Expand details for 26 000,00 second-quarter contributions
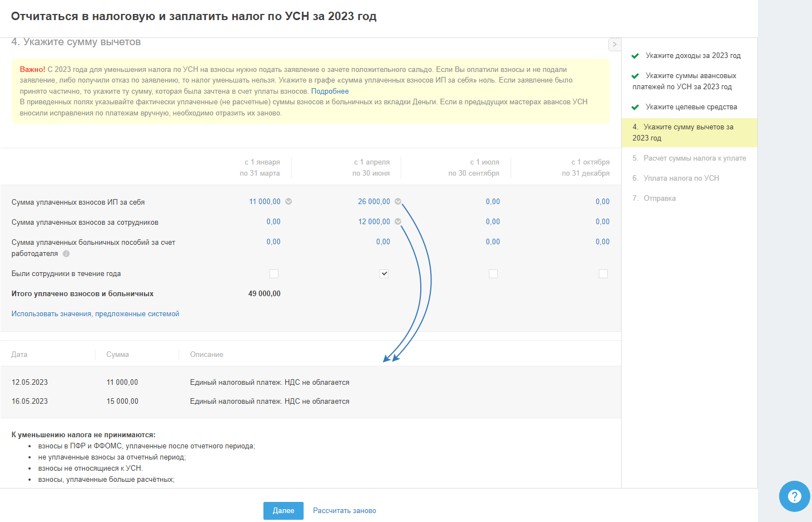The height and width of the screenshot is (522, 812). 398,202
